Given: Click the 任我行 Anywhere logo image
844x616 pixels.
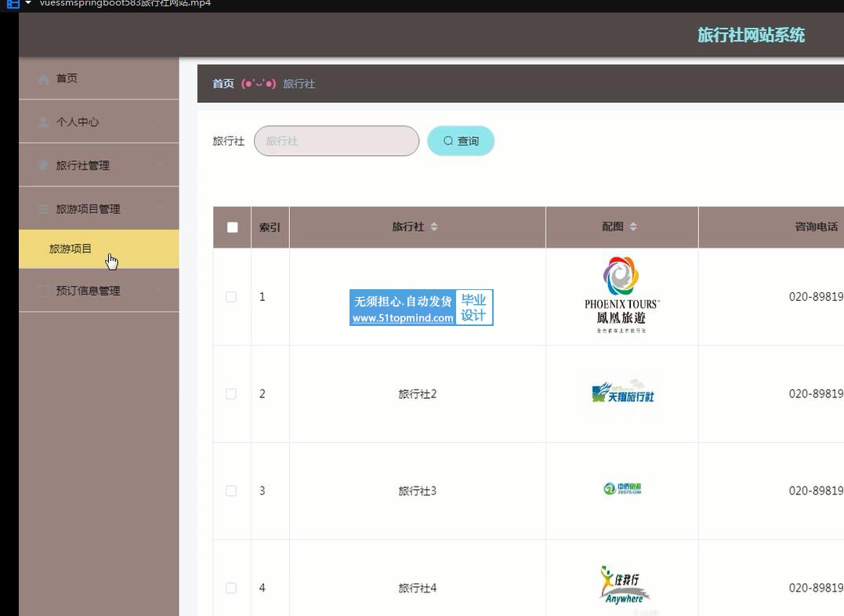Looking at the screenshot, I should [x=625, y=585].
